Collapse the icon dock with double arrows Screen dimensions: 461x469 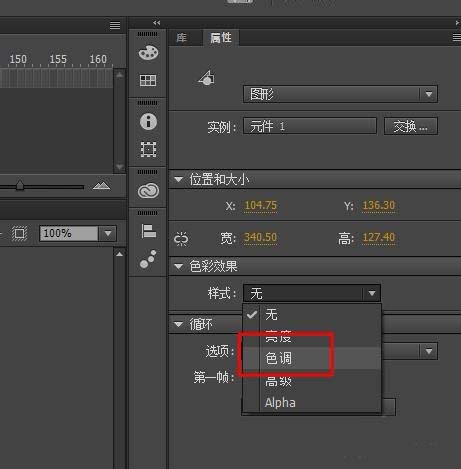coord(157,23)
